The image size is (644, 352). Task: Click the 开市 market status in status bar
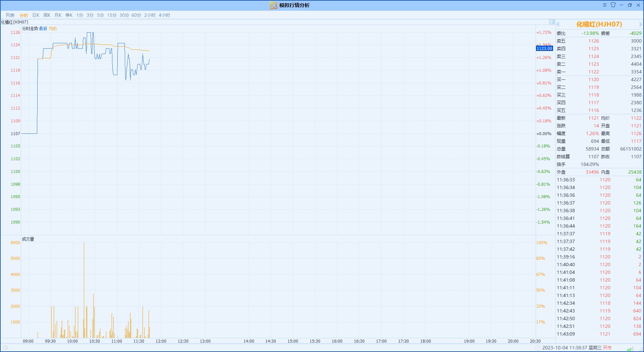tap(607, 348)
